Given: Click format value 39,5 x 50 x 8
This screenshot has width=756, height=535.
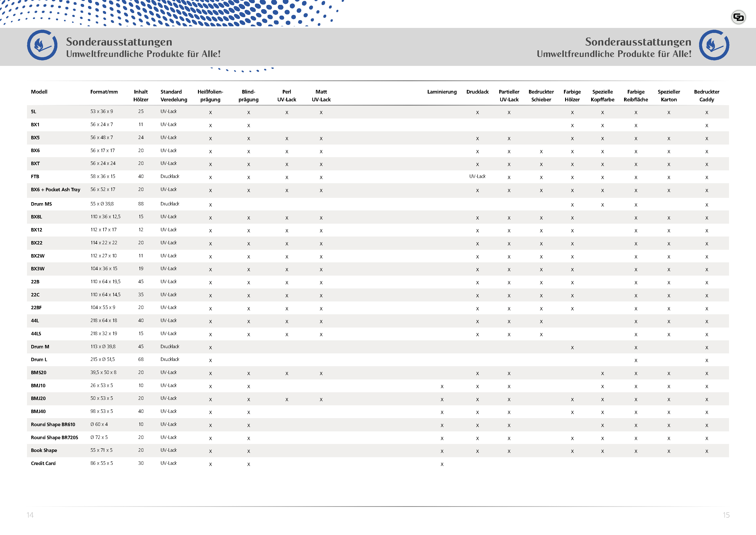Looking at the screenshot, I should point(103,373).
